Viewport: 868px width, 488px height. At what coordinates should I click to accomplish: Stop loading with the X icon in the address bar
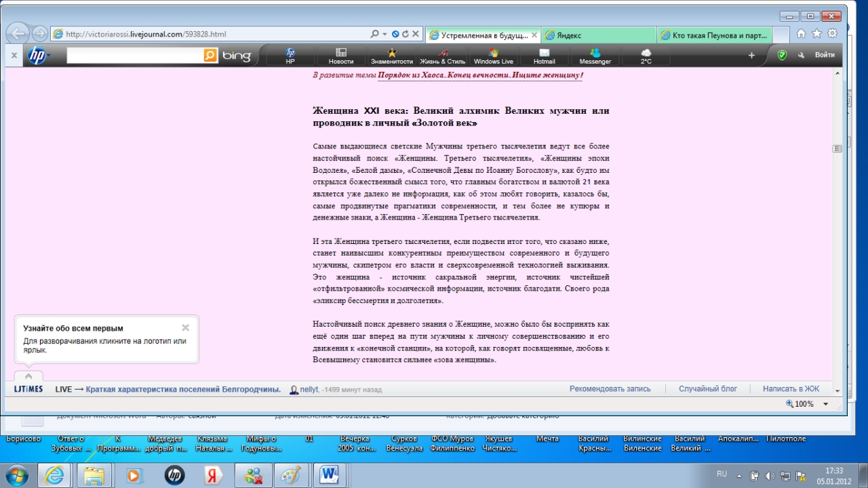point(415,34)
